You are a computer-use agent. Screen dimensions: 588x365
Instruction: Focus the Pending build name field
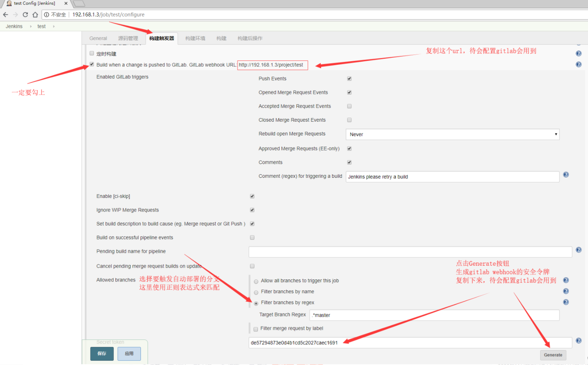pos(410,252)
